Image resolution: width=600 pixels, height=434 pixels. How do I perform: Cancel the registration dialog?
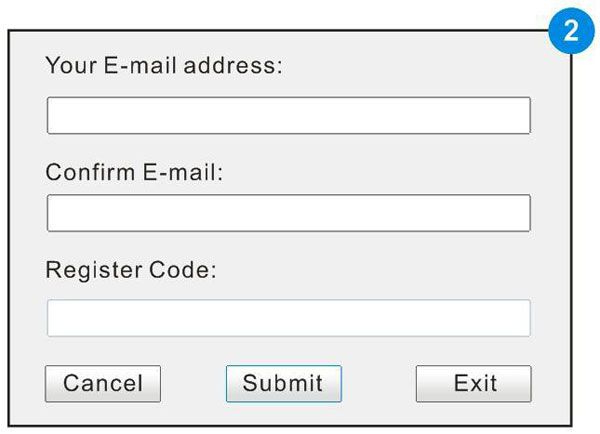[x=103, y=383]
